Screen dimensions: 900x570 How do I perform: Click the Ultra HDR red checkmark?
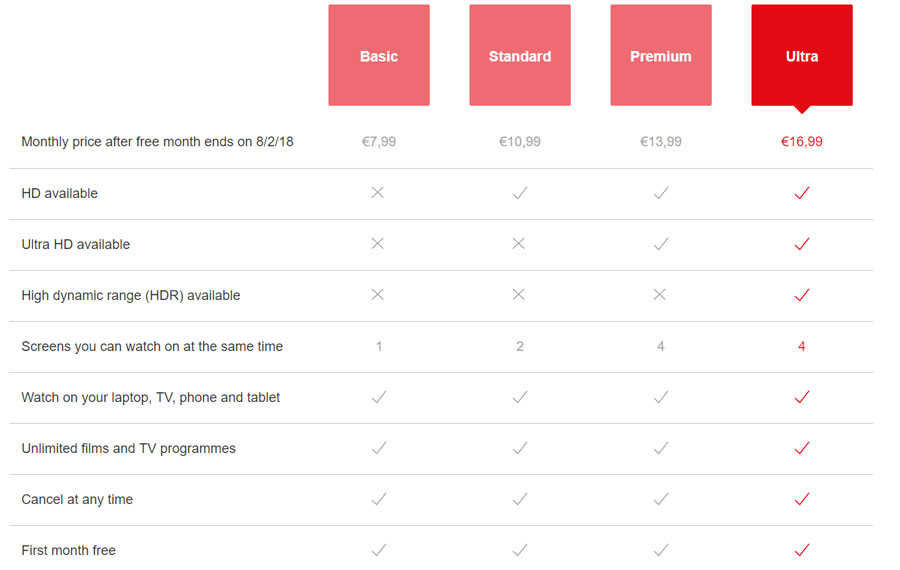(801, 295)
